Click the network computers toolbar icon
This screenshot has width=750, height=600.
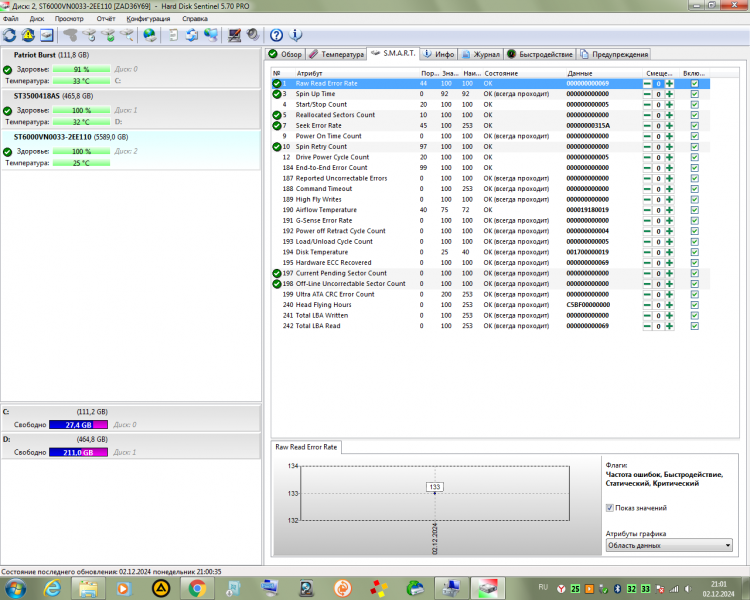coord(211,35)
